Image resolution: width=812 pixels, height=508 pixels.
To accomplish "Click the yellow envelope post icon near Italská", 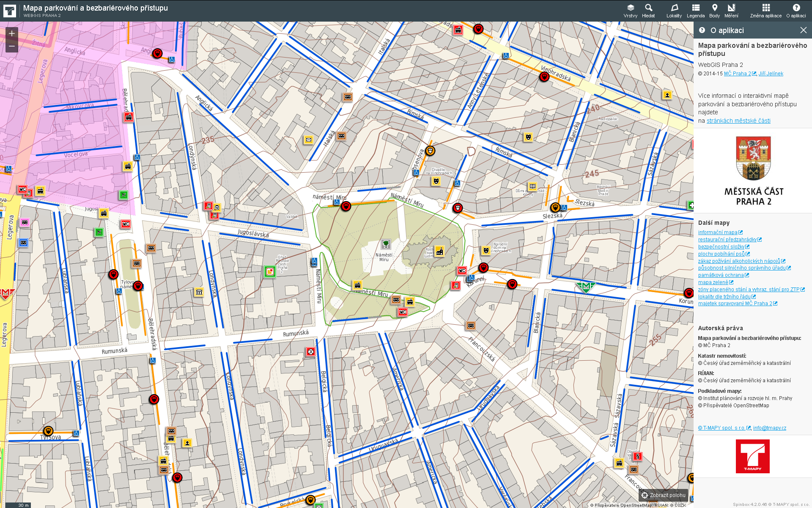I will tap(309, 140).
